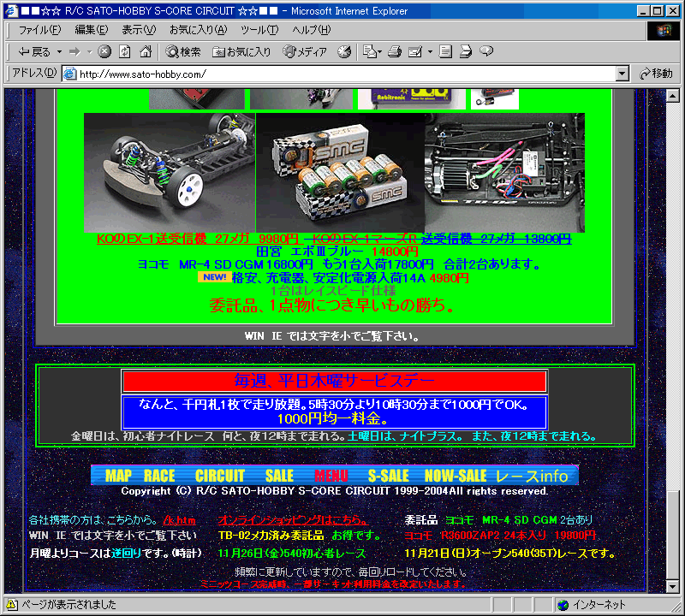Refresh the page with the toolbar icon
Screen dimensions: 685x616
pos(124,52)
